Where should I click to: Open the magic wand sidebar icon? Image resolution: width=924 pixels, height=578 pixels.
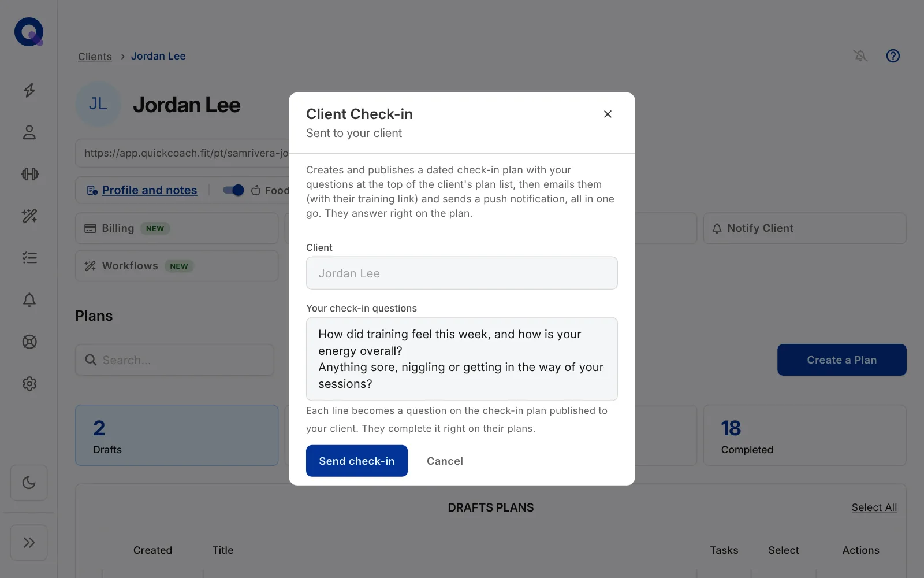pyautogui.click(x=29, y=216)
